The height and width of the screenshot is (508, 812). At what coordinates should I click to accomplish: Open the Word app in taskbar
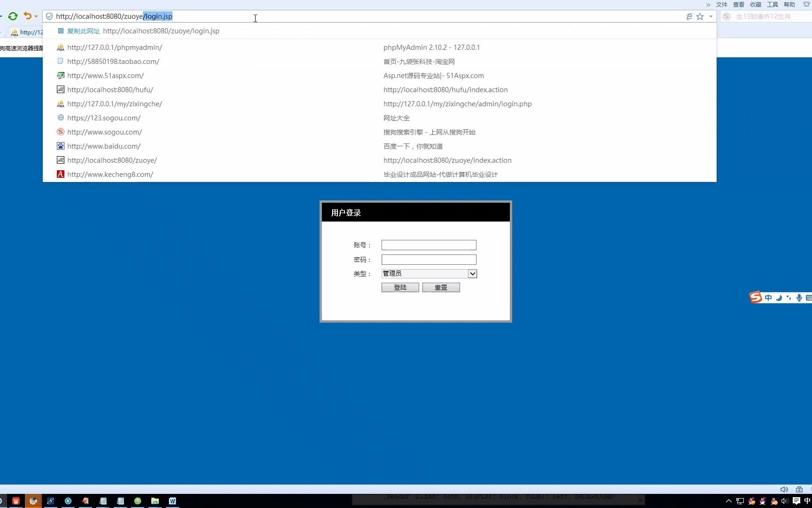[172, 501]
